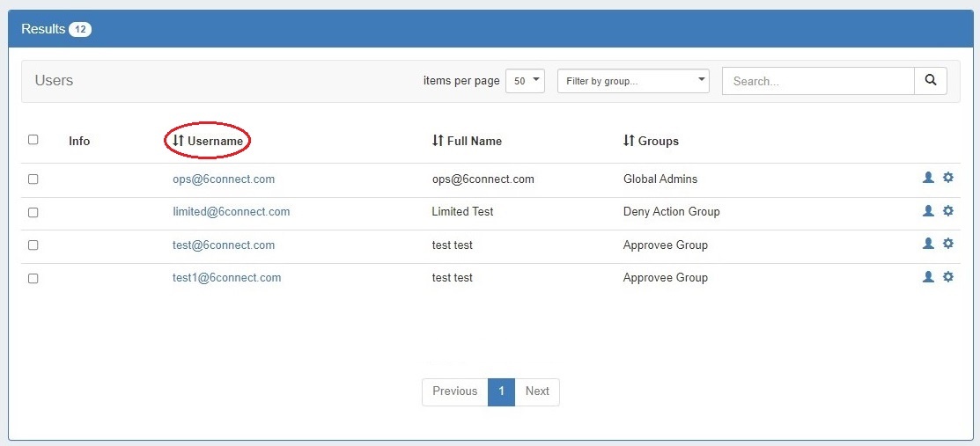Click page 1 in pagination
This screenshot has width=980, height=446.
point(501,391)
